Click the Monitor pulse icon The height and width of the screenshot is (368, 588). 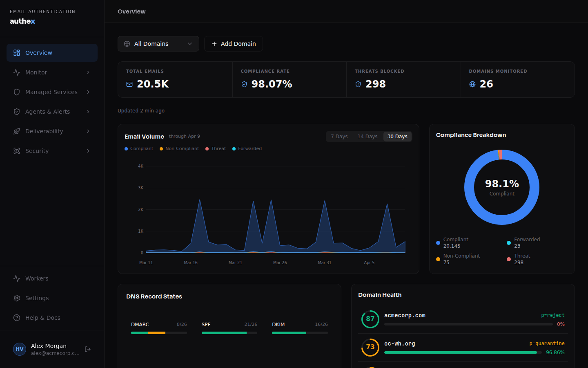point(17,72)
